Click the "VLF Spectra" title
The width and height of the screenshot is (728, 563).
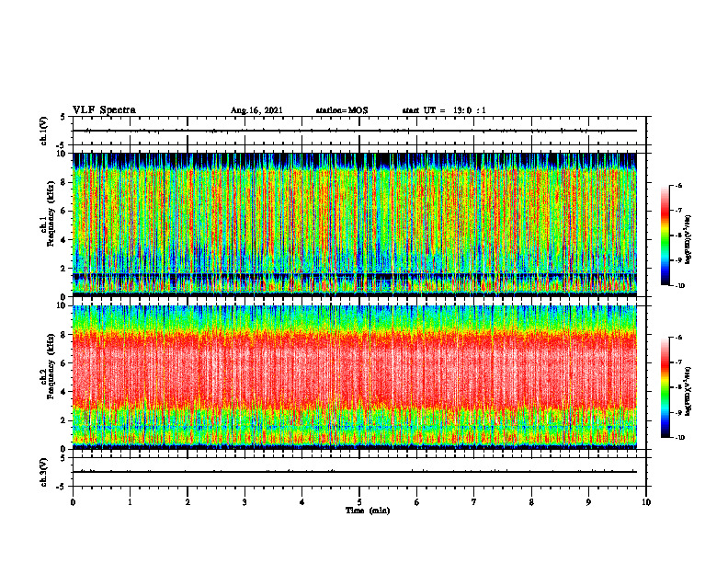(104, 110)
